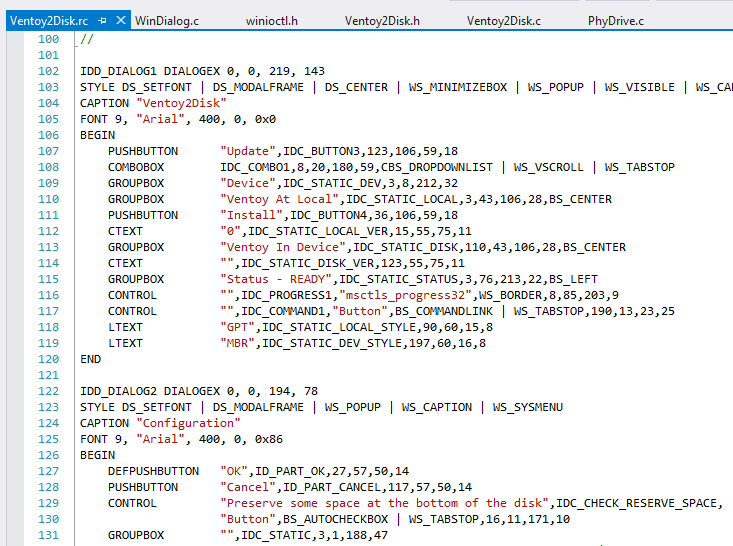Click the ID_PART_CANCEL identifier
733x546 pixels.
[x=331, y=487]
